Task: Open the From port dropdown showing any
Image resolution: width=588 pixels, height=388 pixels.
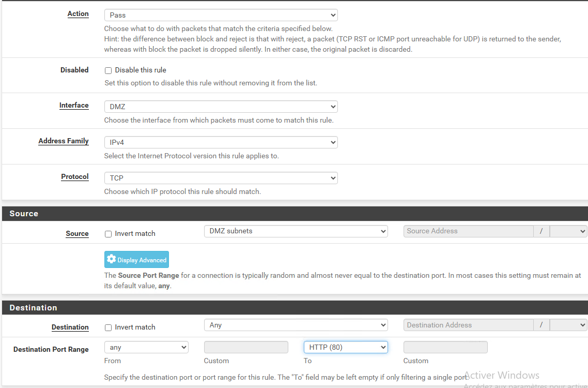Action: pyautogui.click(x=146, y=348)
